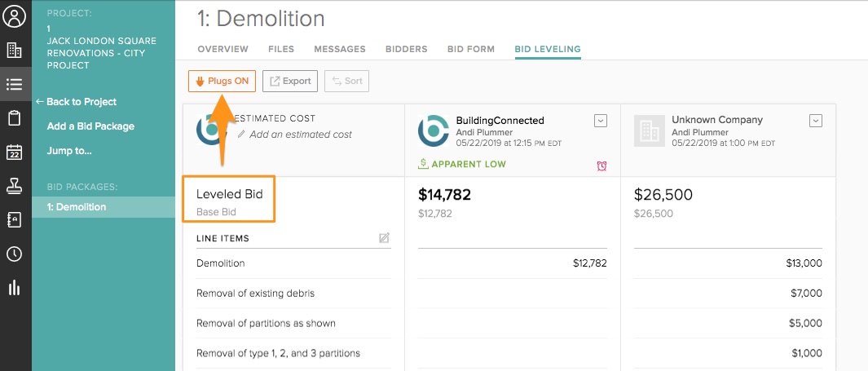Expand BuildingConnected bidder dropdown arrow
The width and height of the screenshot is (868, 371).
pyautogui.click(x=600, y=121)
